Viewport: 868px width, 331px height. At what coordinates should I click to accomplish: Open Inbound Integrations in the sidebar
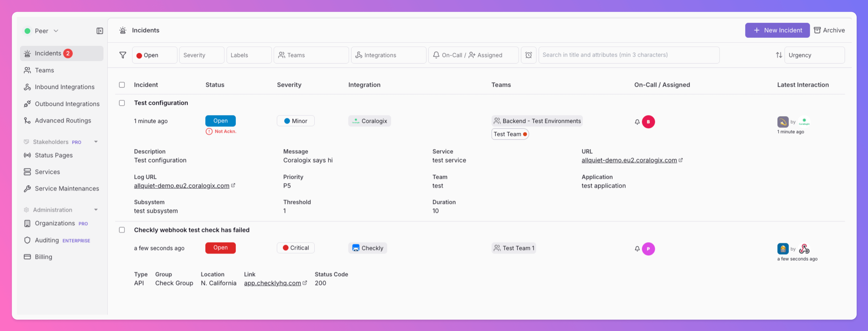[64, 87]
